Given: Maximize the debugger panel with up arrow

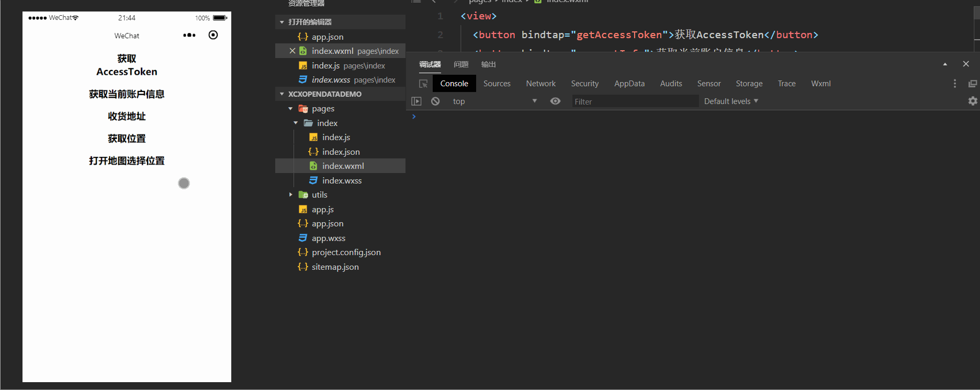Looking at the screenshot, I should 945,64.
